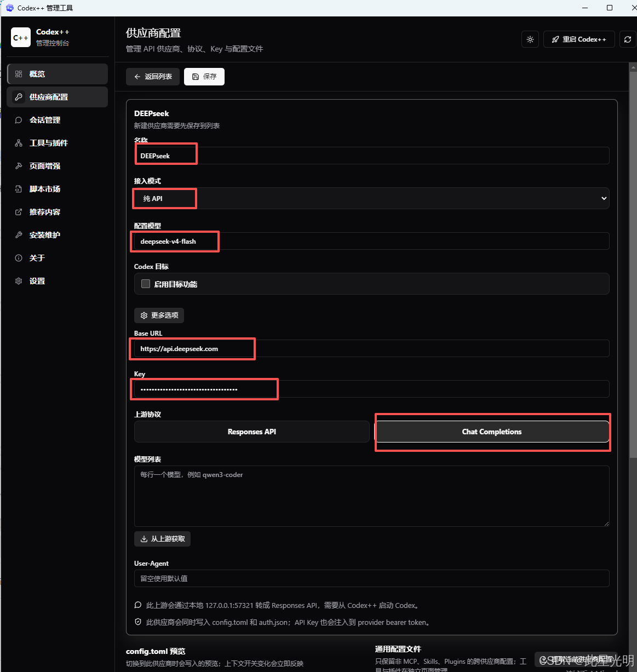The width and height of the screenshot is (637, 672).
Task: Open the 接入模式 dropdown
Action: 371,198
